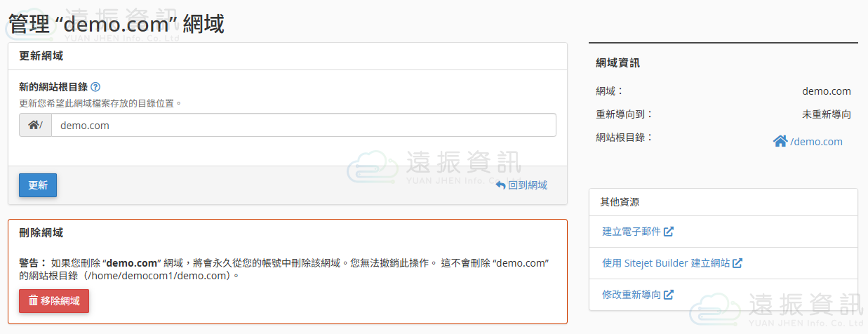
Task: Click external-link icon after 建立電子郵件
Action: [x=669, y=232]
